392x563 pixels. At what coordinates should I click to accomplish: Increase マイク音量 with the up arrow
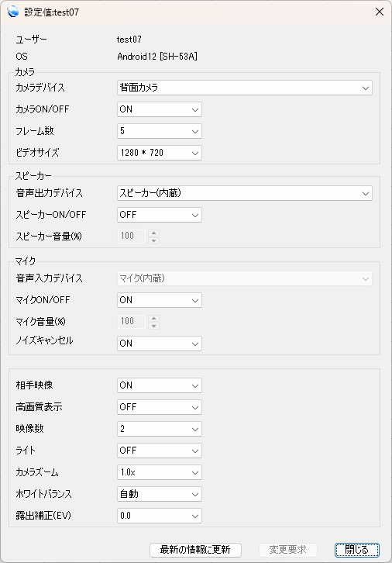pyautogui.click(x=154, y=318)
